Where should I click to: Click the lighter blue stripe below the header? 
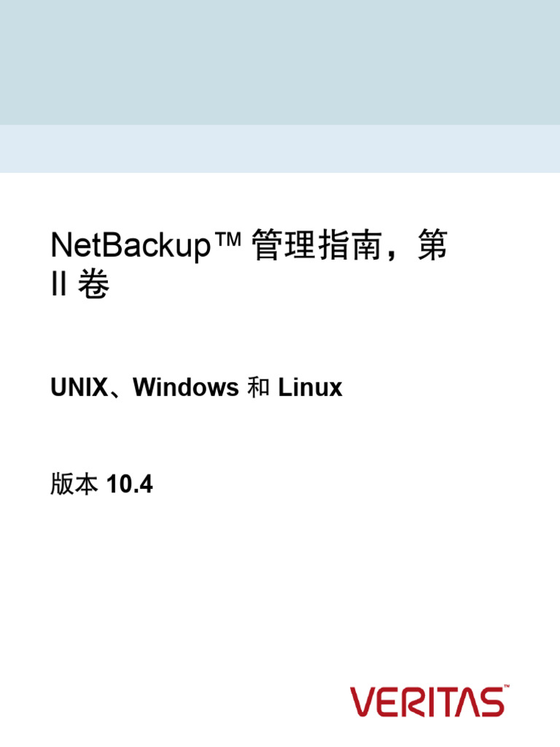tap(280, 149)
